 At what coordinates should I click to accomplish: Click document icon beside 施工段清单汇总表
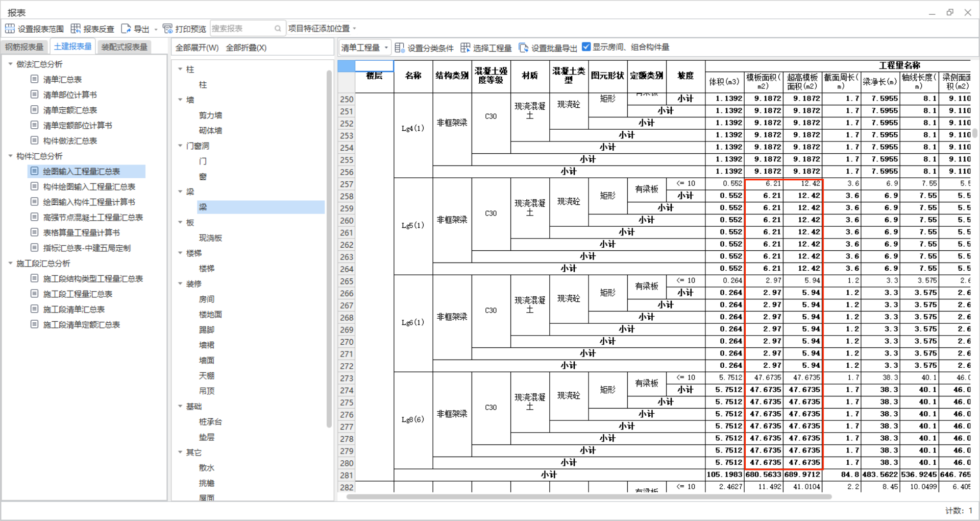34,309
